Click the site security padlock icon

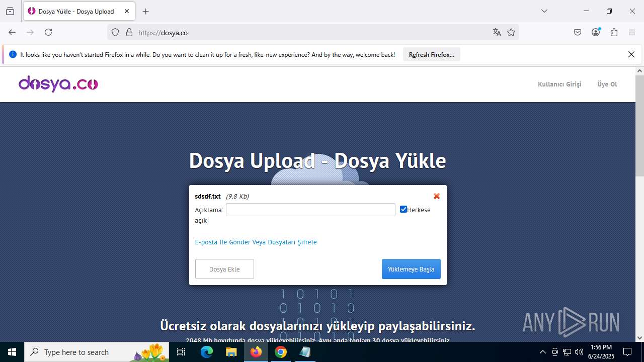(129, 32)
